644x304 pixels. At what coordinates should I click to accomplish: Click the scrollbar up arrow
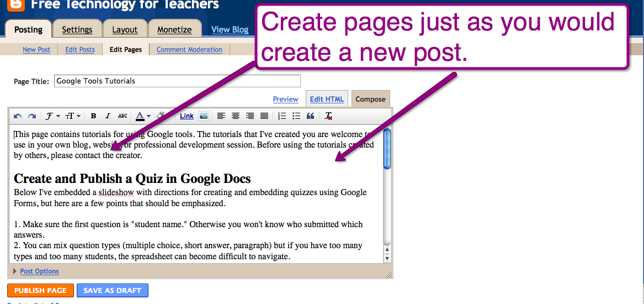387,250
